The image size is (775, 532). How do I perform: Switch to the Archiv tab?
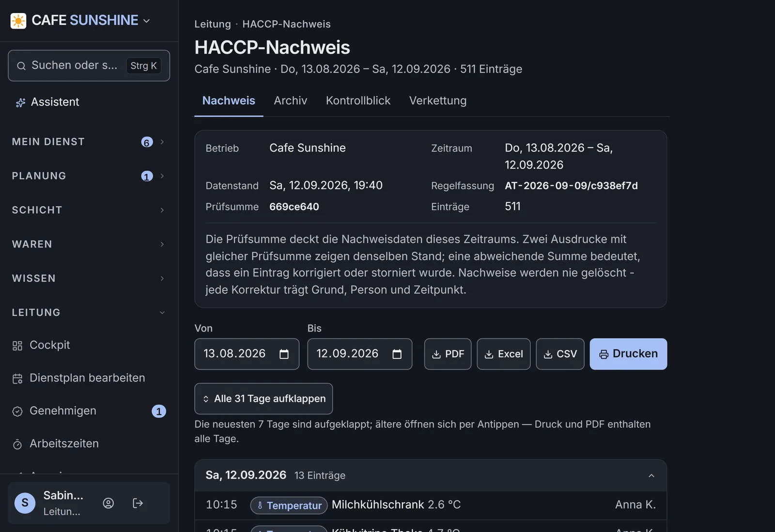291,101
